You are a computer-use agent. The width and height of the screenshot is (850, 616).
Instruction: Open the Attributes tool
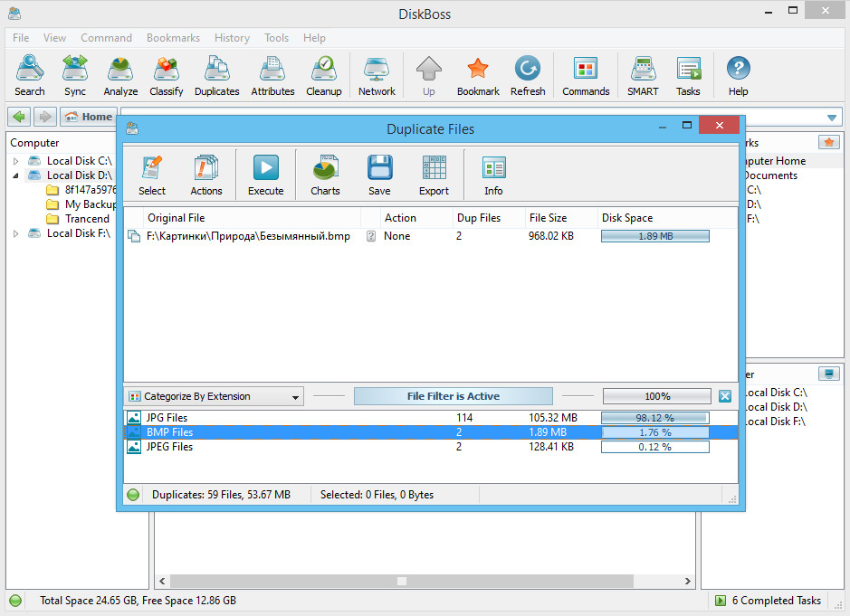272,76
